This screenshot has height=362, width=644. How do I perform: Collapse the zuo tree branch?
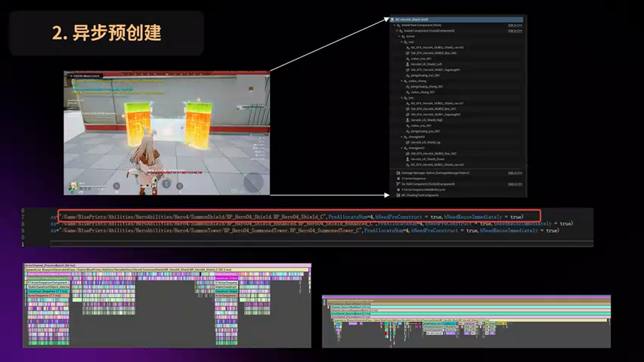[x=402, y=42]
